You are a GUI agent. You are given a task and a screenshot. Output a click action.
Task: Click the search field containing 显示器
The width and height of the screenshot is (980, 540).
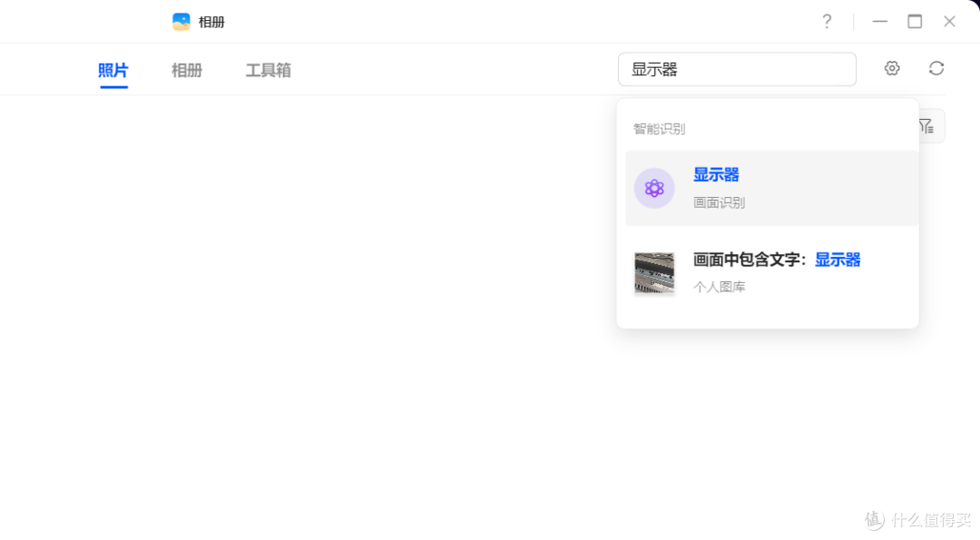737,69
